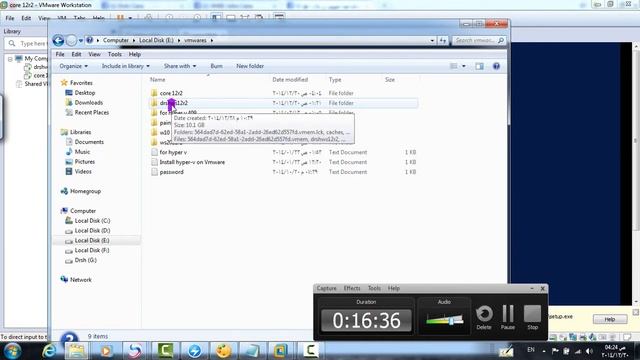Open the recorder Capture menu
The image size is (640, 360).
click(327, 289)
